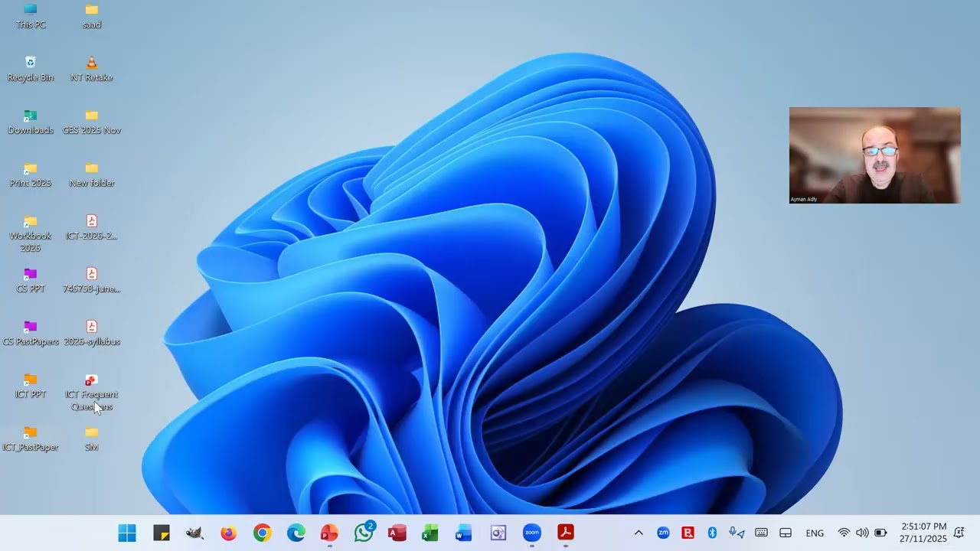Open the touch keyboard from tray
980x551 pixels.
click(761, 533)
